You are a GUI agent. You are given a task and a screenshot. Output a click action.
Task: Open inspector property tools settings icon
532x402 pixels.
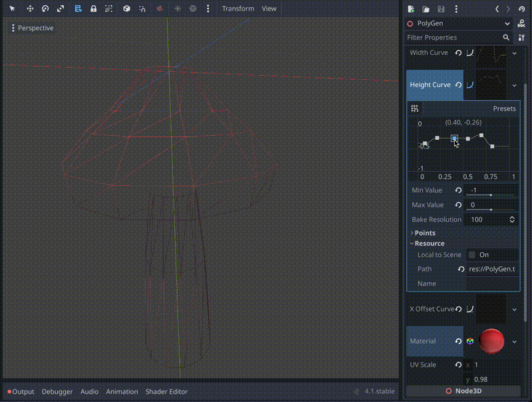(521, 37)
